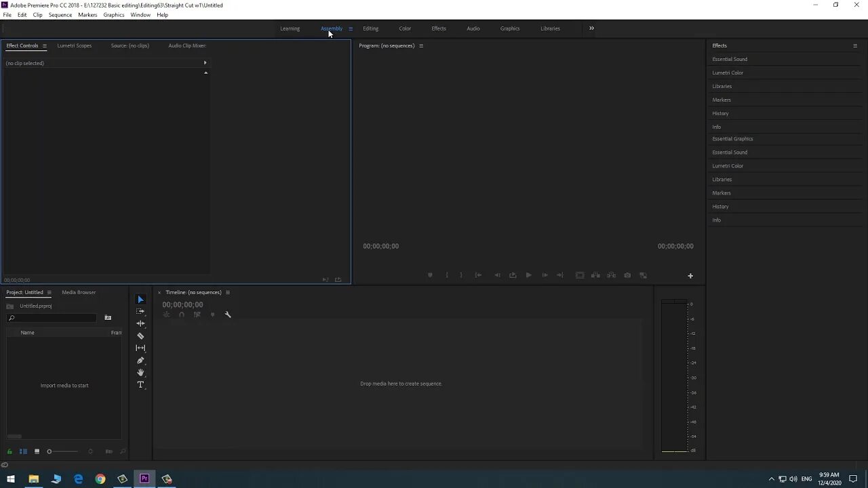Switch Project panel to List View
The image size is (868, 488).
tap(23, 451)
